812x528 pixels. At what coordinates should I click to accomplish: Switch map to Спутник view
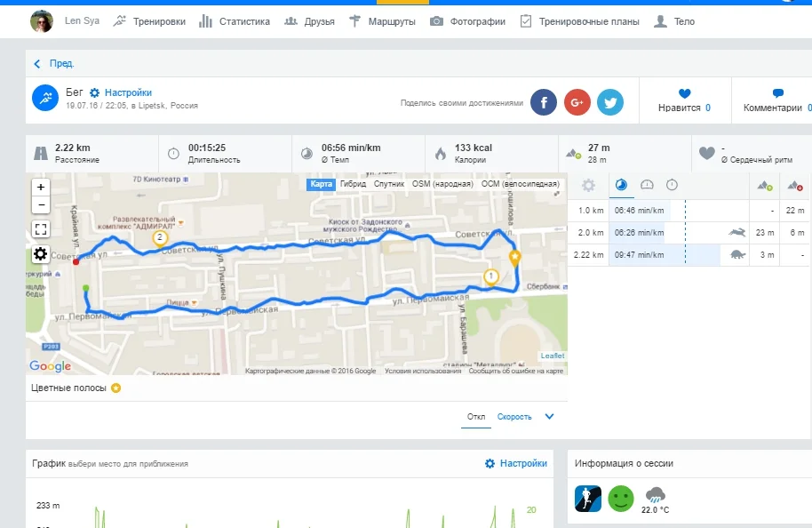[x=389, y=184]
